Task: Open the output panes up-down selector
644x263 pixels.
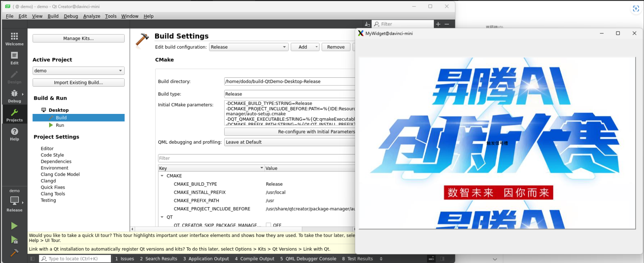Action: pyautogui.click(x=381, y=259)
